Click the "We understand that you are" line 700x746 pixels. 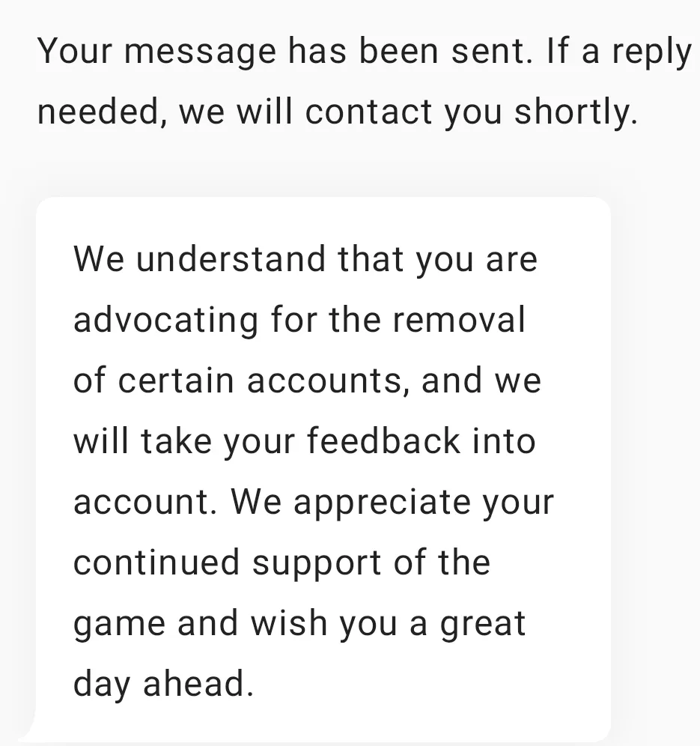[305, 259]
